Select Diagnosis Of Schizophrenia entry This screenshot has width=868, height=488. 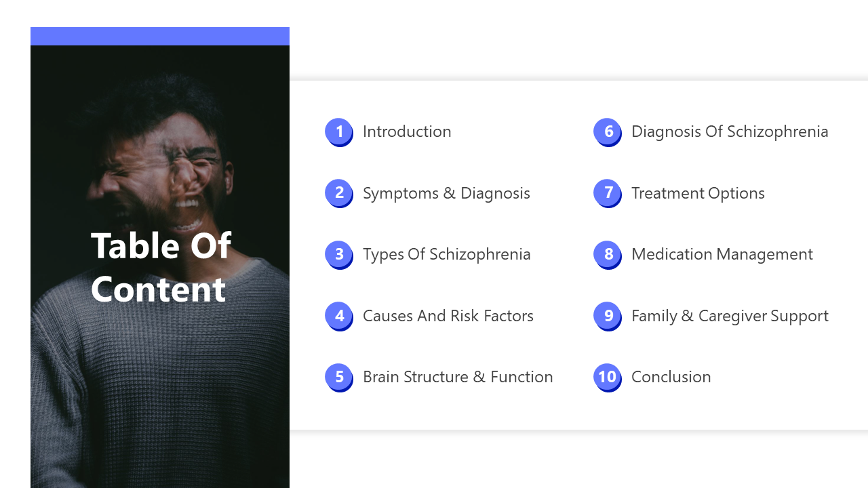(x=730, y=131)
